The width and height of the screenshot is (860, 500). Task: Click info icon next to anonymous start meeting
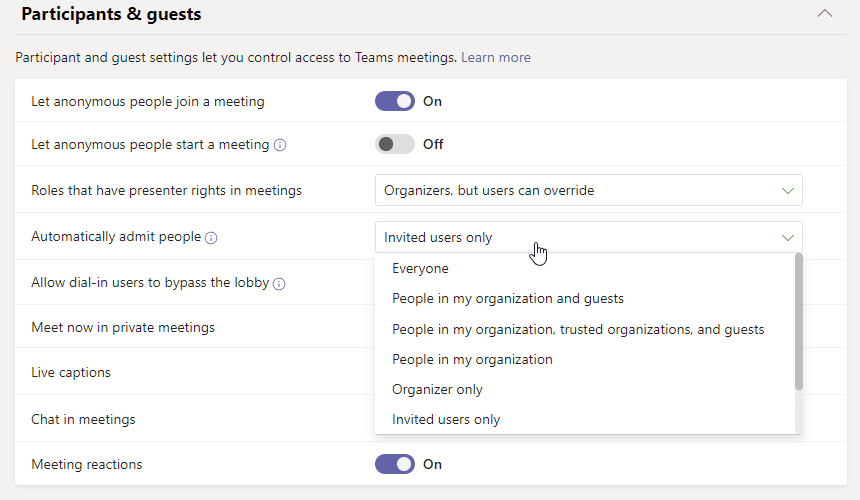pyautogui.click(x=280, y=145)
